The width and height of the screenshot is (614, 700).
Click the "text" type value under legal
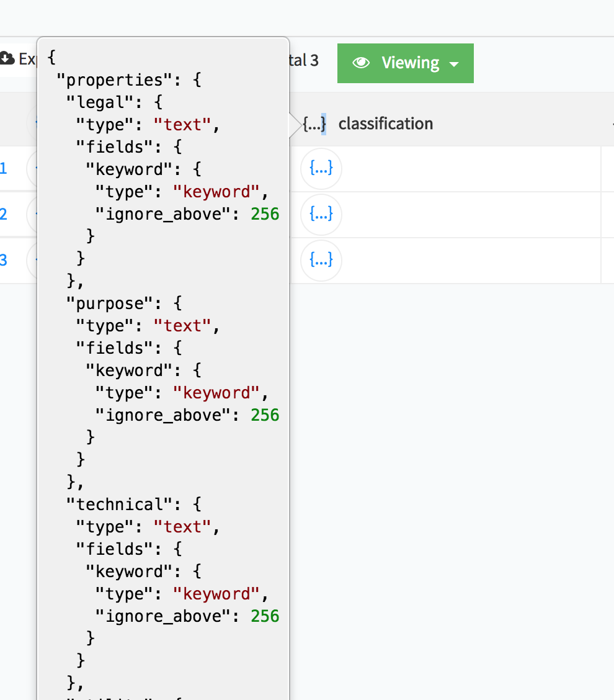pyautogui.click(x=182, y=125)
